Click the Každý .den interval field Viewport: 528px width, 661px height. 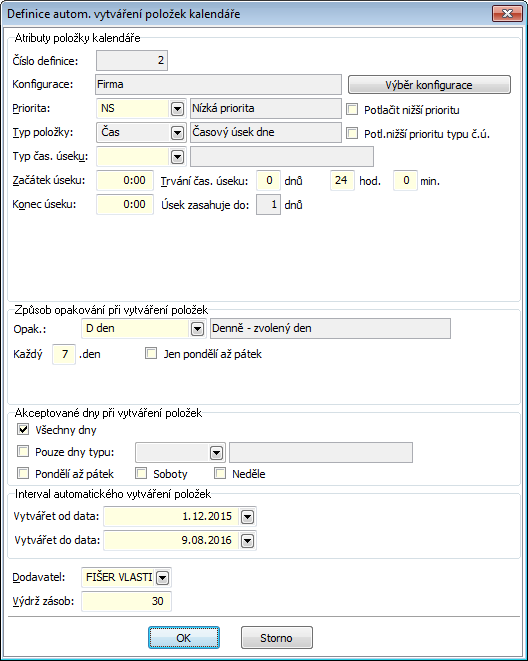click(64, 354)
